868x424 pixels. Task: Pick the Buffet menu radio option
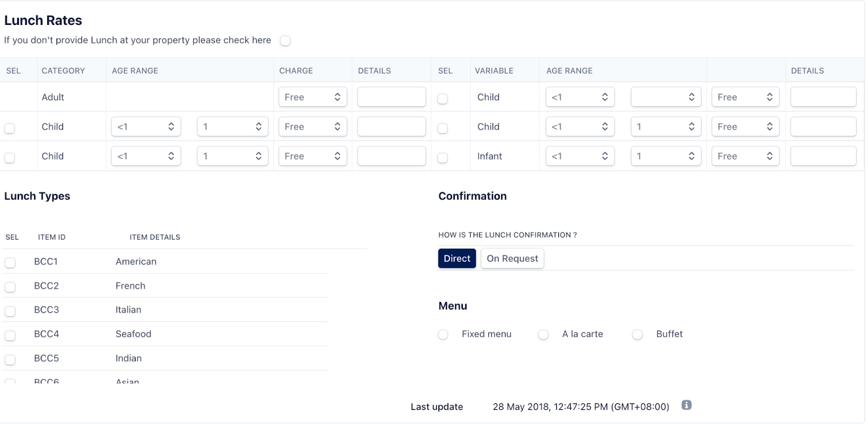pos(637,335)
